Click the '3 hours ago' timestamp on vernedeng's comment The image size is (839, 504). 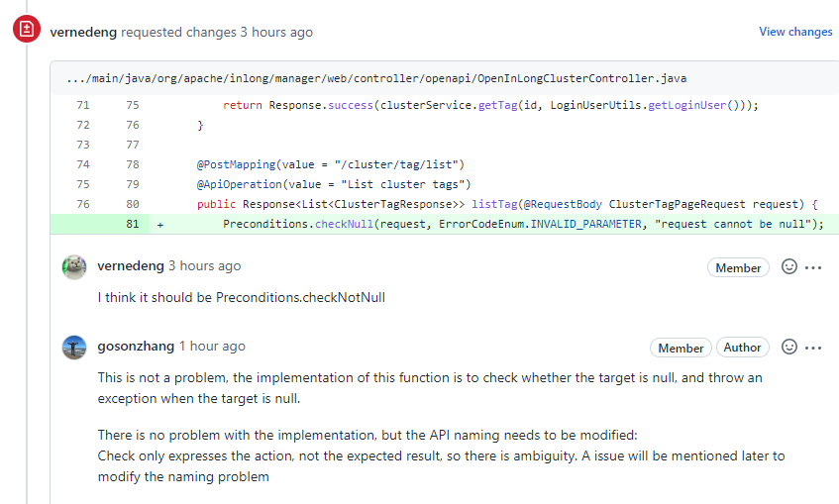coord(205,266)
